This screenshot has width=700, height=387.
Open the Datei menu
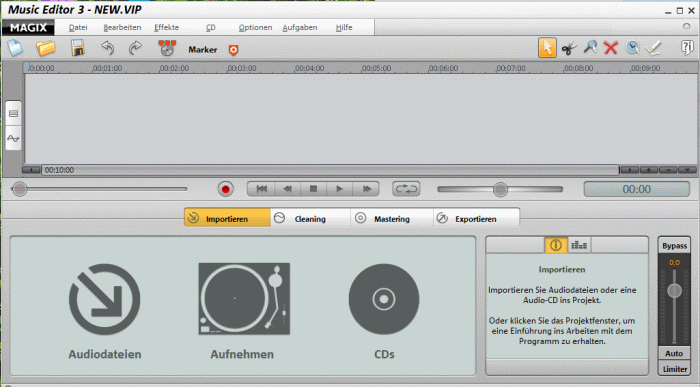click(78, 27)
